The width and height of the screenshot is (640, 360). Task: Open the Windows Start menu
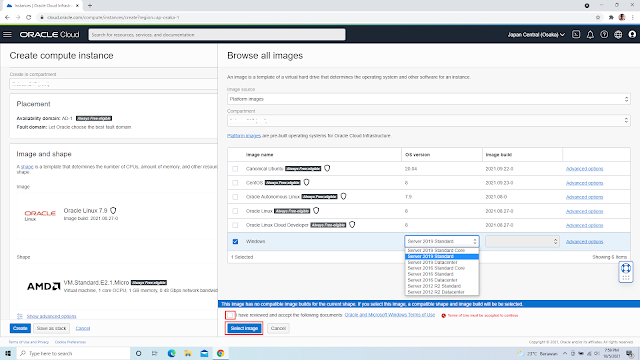coord(8,353)
